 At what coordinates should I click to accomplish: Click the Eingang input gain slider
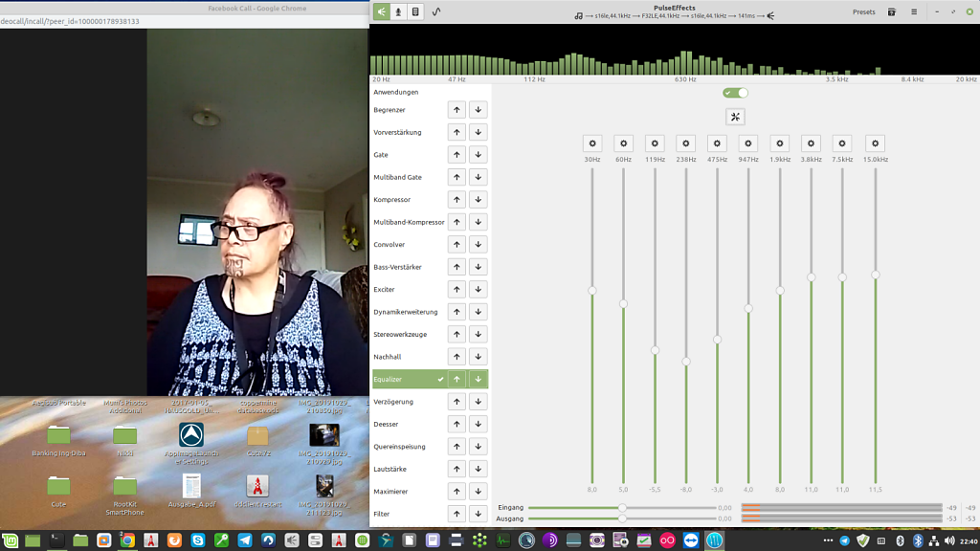tap(622, 508)
